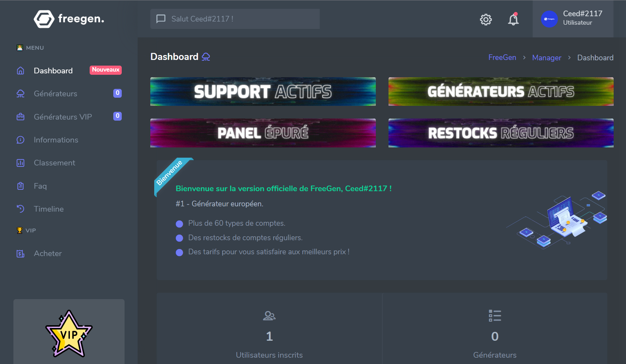
Task: Click the icon beside the Dashboard heading
Action: 206,57
